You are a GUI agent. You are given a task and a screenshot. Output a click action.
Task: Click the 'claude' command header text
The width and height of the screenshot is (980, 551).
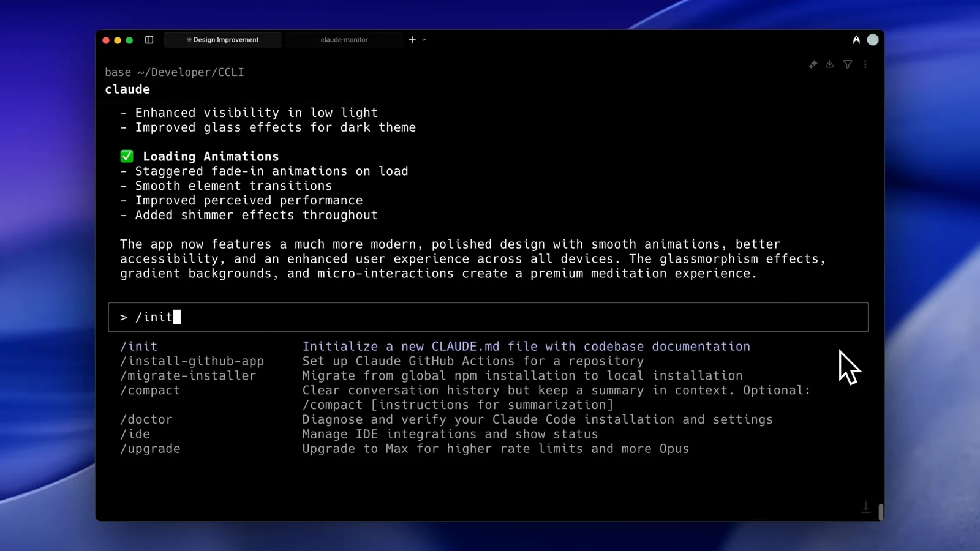(x=127, y=89)
